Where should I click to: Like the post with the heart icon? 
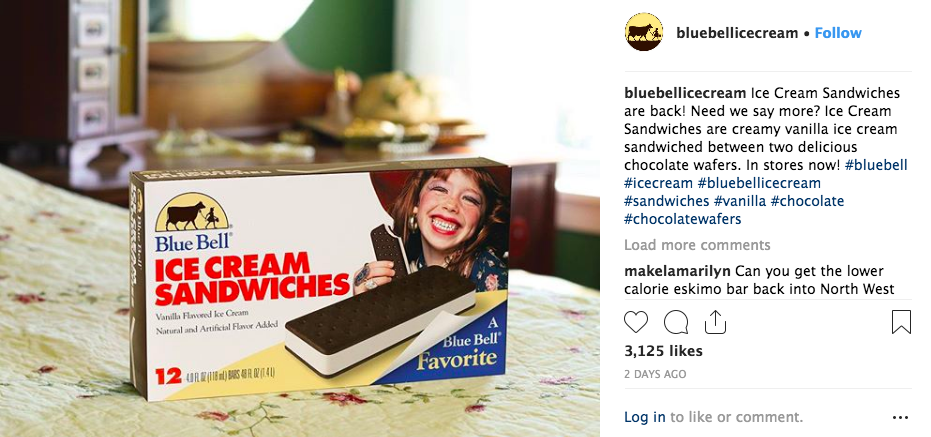click(635, 322)
